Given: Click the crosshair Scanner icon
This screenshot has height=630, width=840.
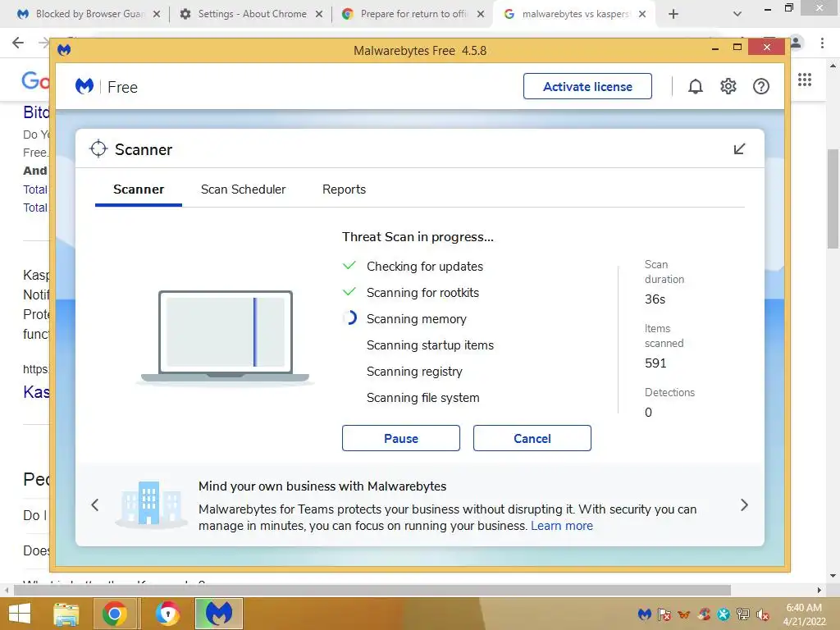Looking at the screenshot, I should click(x=98, y=149).
